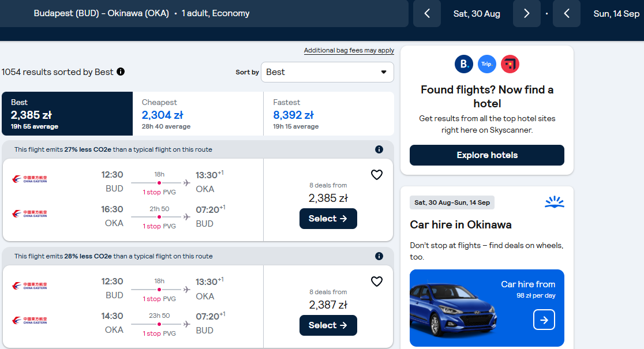Click the Sun, 14 Sep return date
The height and width of the screenshot is (349, 644).
(x=616, y=13)
